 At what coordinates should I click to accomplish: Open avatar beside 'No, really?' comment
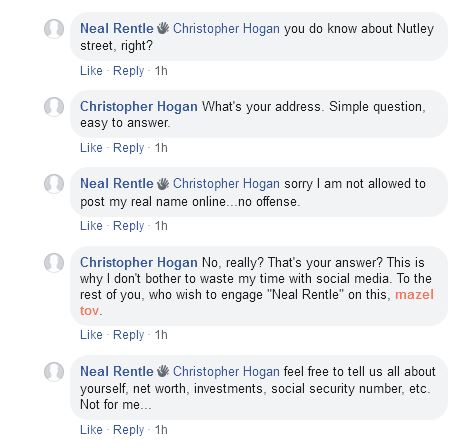54,263
